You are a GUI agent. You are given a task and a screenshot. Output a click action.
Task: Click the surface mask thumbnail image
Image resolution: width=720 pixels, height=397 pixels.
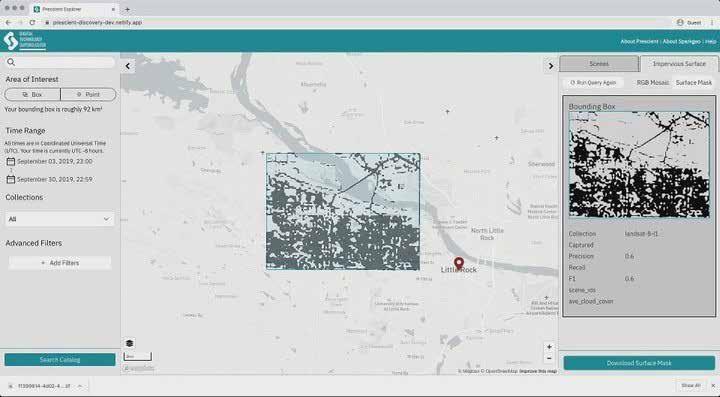[639, 164]
